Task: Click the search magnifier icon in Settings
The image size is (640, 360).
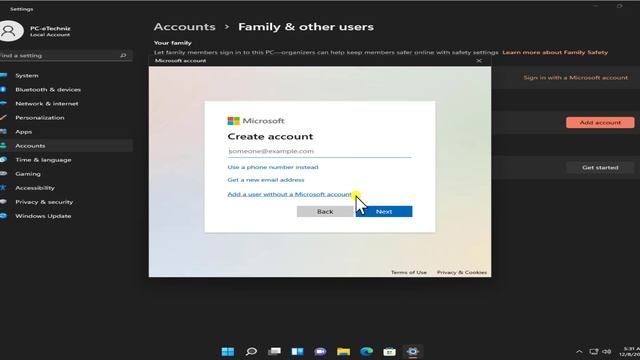Action: coord(123,56)
